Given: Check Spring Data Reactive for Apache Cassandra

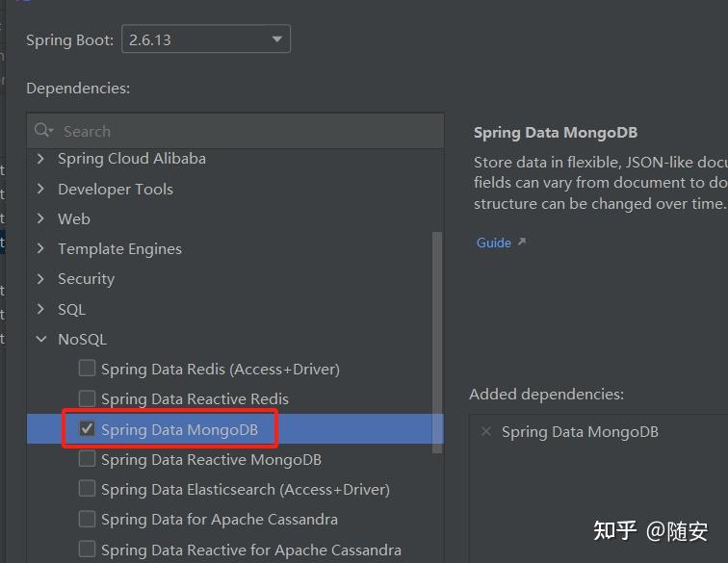Looking at the screenshot, I should click(87, 550).
